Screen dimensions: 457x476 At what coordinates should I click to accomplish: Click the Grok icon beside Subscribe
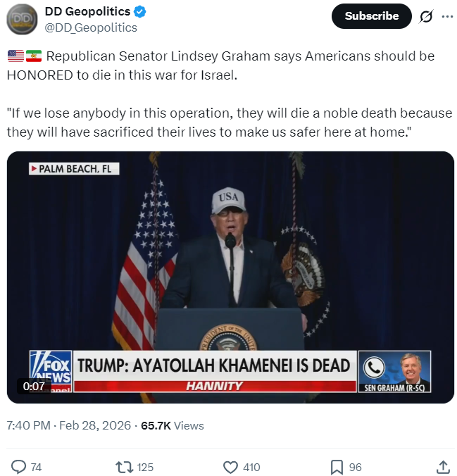coord(425,17)
